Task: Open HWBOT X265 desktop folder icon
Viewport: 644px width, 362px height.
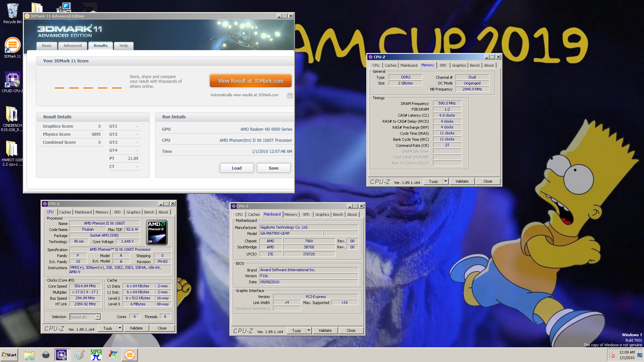Action: 12,153
